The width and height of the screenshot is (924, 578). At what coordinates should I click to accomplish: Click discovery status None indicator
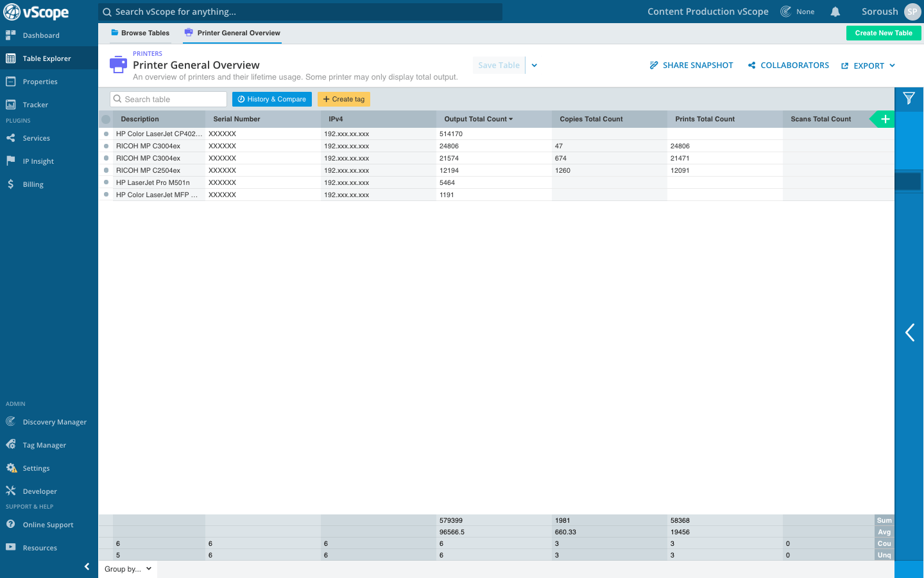(x=798, y=12)
